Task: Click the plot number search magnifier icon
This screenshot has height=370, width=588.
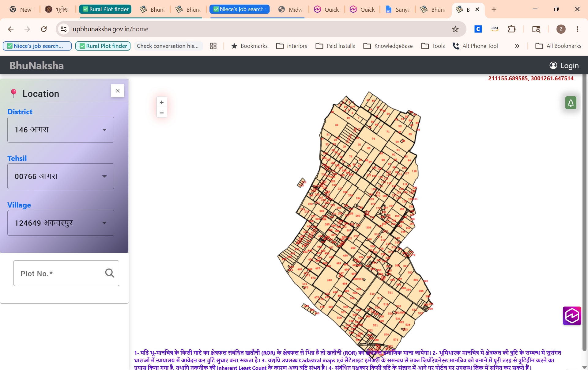Action: [110, 273]
